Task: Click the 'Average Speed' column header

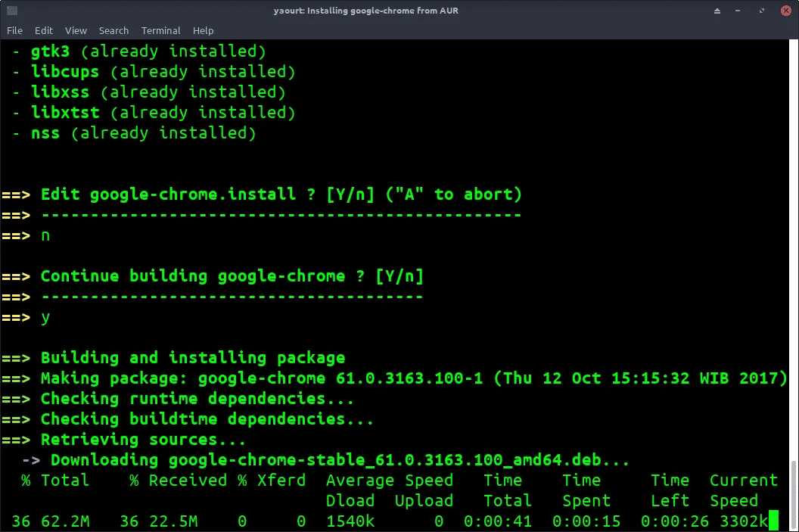Action: click(x=390, y=481)
